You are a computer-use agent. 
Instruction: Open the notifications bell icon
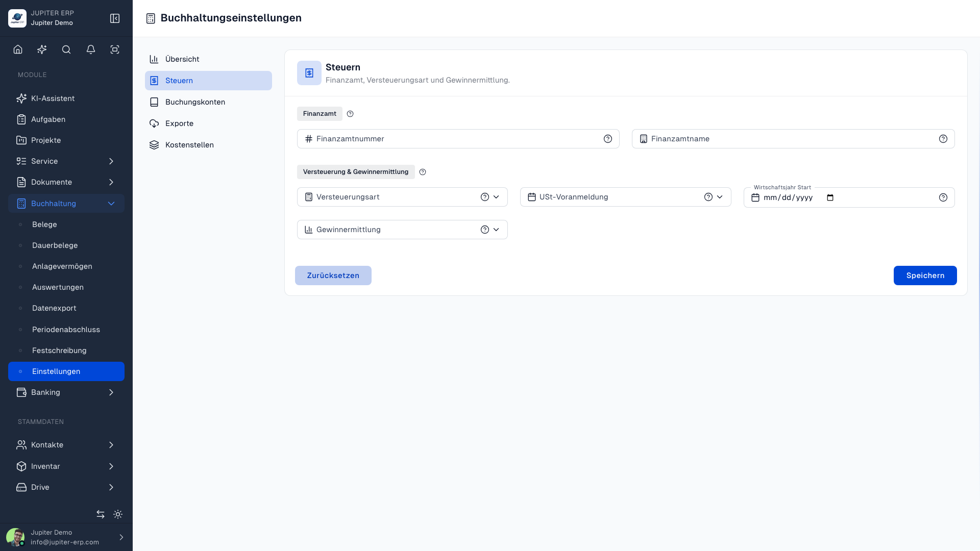pos(91,49)
